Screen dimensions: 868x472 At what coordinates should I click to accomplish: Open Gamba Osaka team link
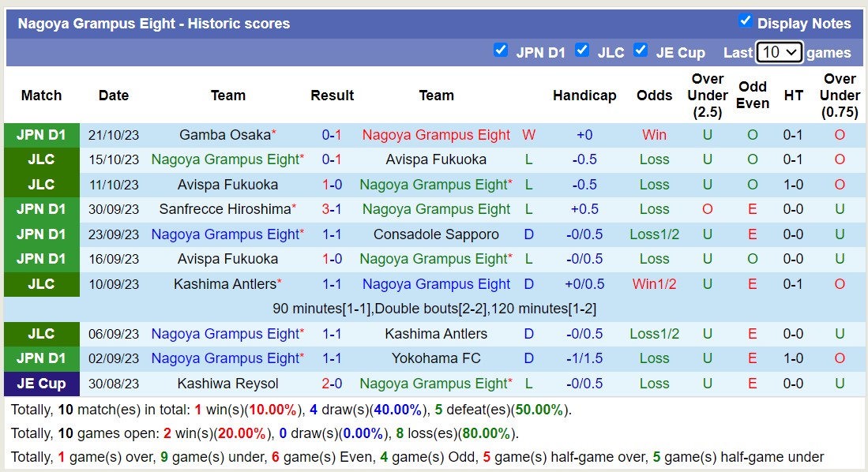(225, 135)
